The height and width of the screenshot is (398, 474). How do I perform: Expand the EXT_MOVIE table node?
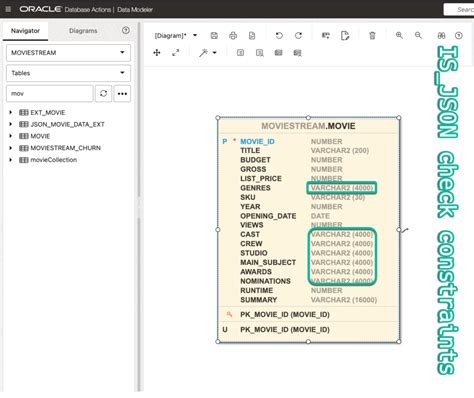[10, 113]
